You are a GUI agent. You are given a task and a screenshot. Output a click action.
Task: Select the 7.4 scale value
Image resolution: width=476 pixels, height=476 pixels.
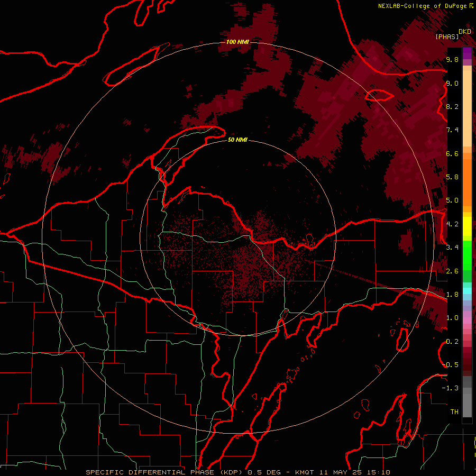coord(452,130)
